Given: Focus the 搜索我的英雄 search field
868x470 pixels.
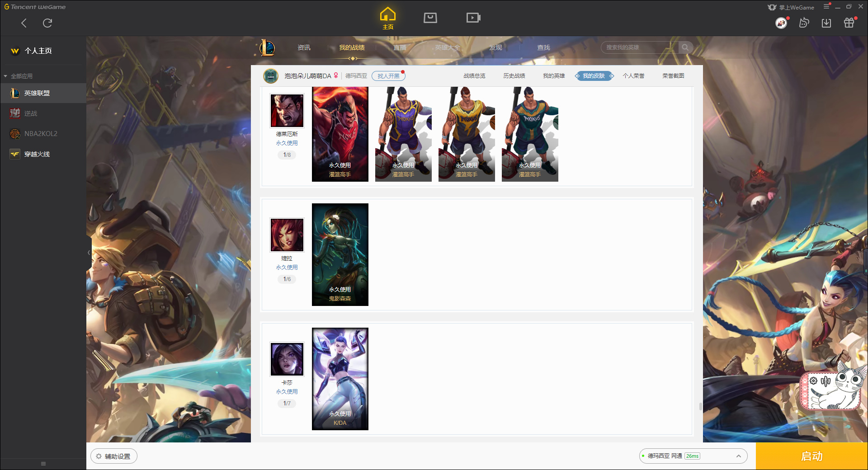Looking at the screenshot, I should pyautogui.click(x=640, y=47).
